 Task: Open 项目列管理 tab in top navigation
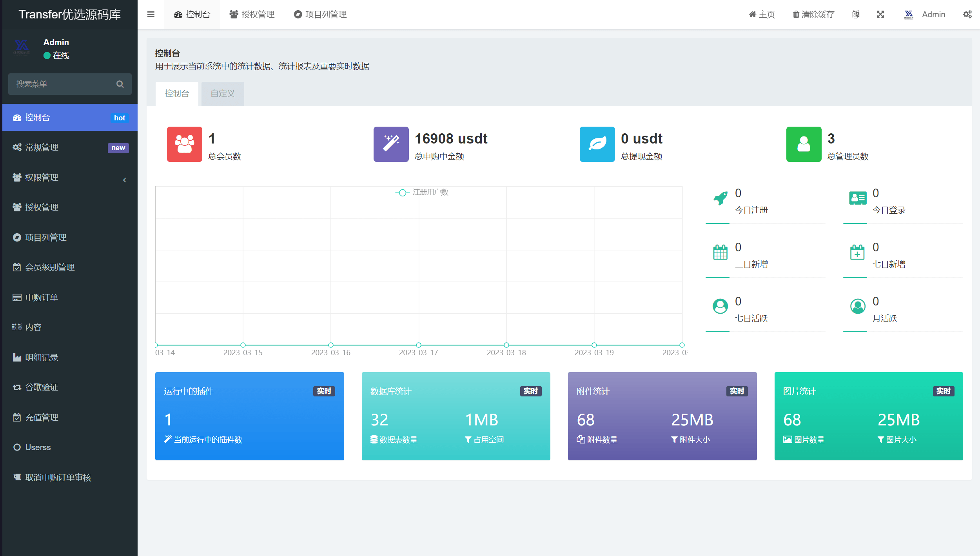[x=320, y=15]
